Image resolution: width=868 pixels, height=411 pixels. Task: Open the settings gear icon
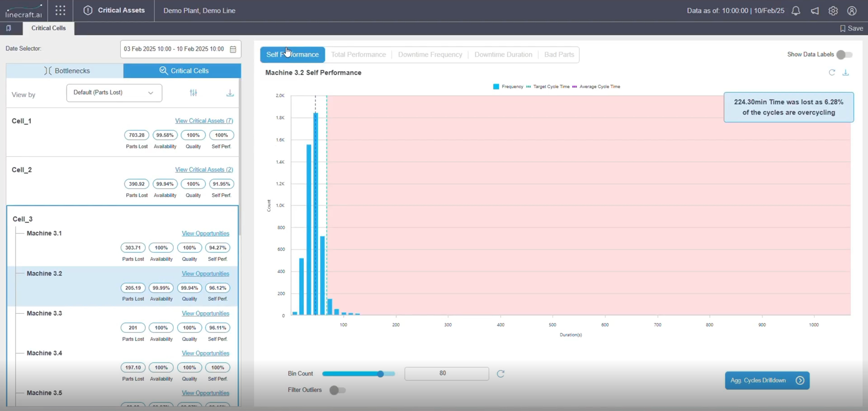point(833,11)
